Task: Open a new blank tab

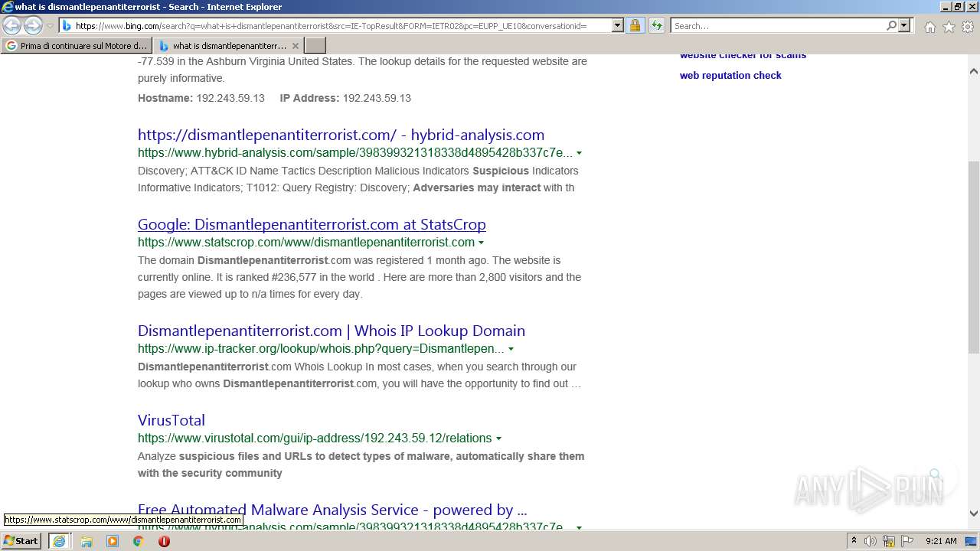Action: click(315, 46)
